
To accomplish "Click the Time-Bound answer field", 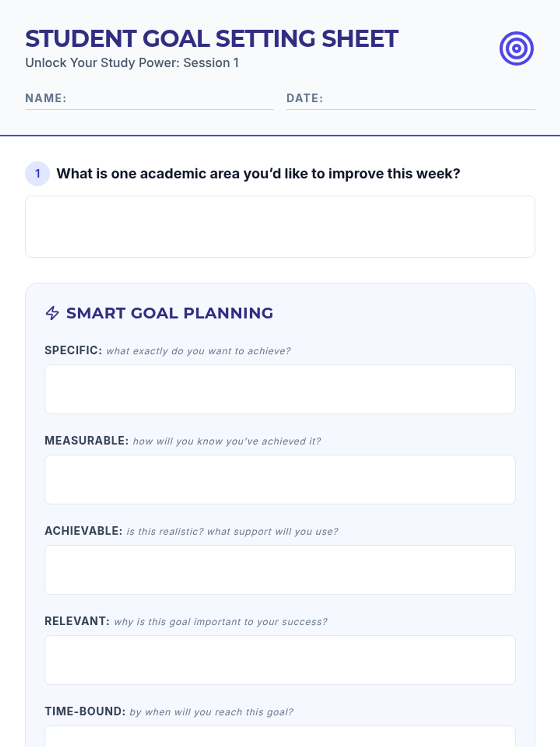I will pos(280,737).
